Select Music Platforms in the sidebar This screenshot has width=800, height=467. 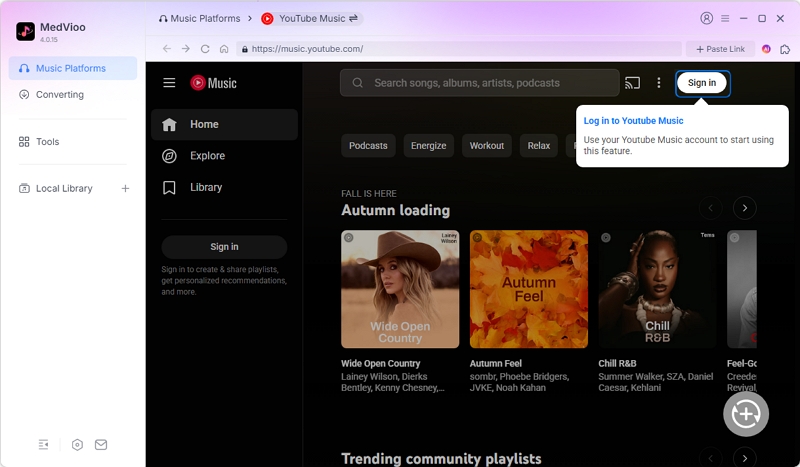pos(73,68)
